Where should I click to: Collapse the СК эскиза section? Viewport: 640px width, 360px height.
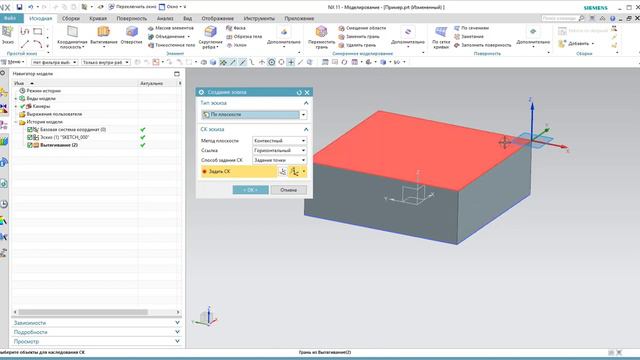[x=306, y=129]
